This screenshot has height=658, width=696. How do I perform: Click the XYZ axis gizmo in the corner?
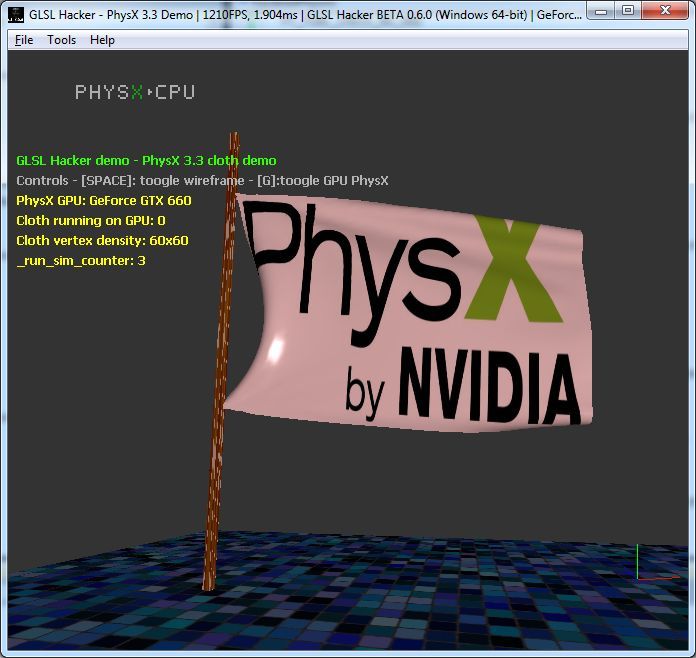click(657, 563)
